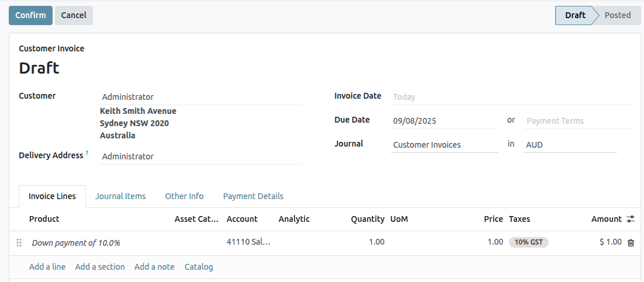The image size is (644, 282).
Task: Click the Cancel button
Action: pyautogui.click(x=74, y=15)
